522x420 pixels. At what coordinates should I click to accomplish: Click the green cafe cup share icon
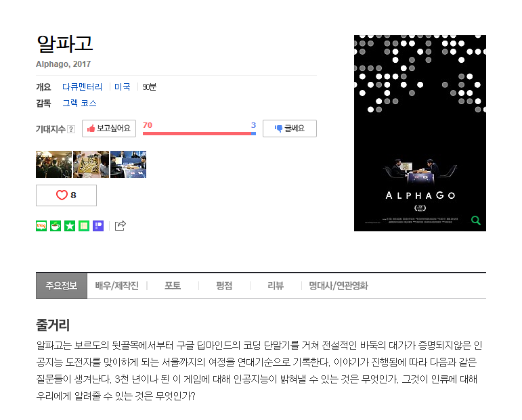(x=56, y=226)
